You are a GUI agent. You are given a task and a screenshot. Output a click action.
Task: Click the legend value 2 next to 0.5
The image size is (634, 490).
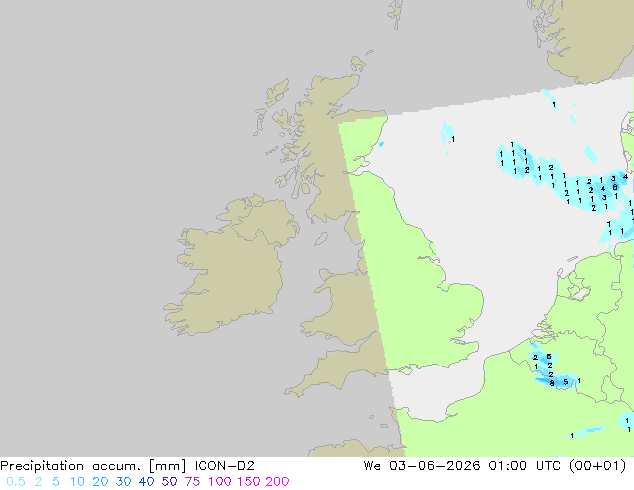click(38, 482)
